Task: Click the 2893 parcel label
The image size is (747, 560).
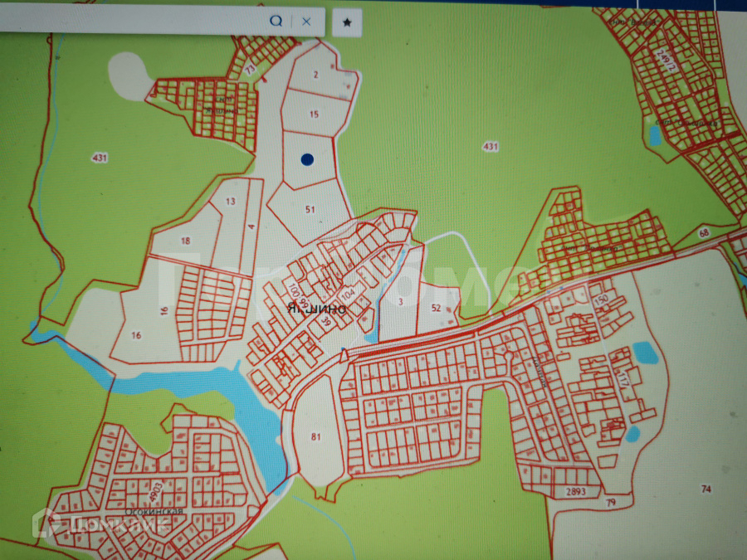Action: click(x=575, y=492)
